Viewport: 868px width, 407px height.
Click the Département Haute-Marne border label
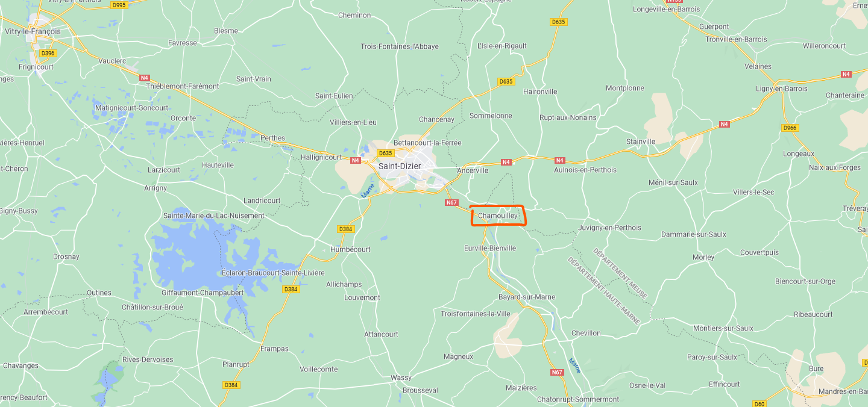(603, 291)
